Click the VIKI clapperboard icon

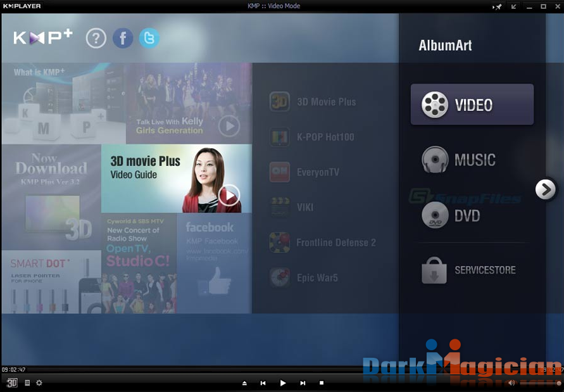(x=280, y=207)
